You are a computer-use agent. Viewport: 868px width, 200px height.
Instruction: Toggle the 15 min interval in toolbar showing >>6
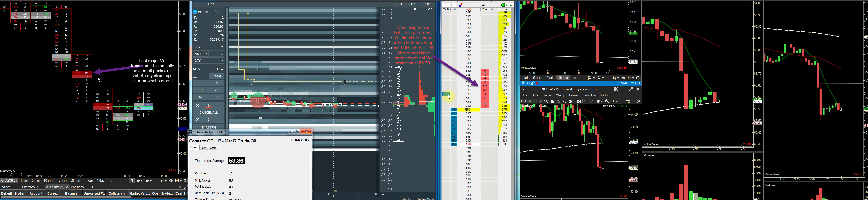point(563,78)
